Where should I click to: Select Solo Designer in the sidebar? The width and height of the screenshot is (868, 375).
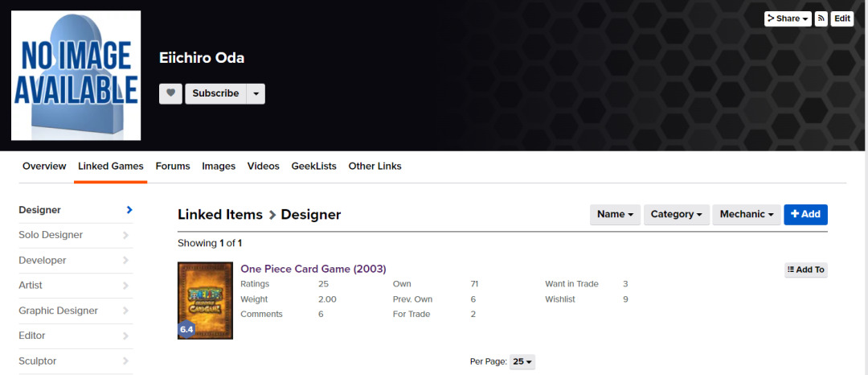pos(76,235)
